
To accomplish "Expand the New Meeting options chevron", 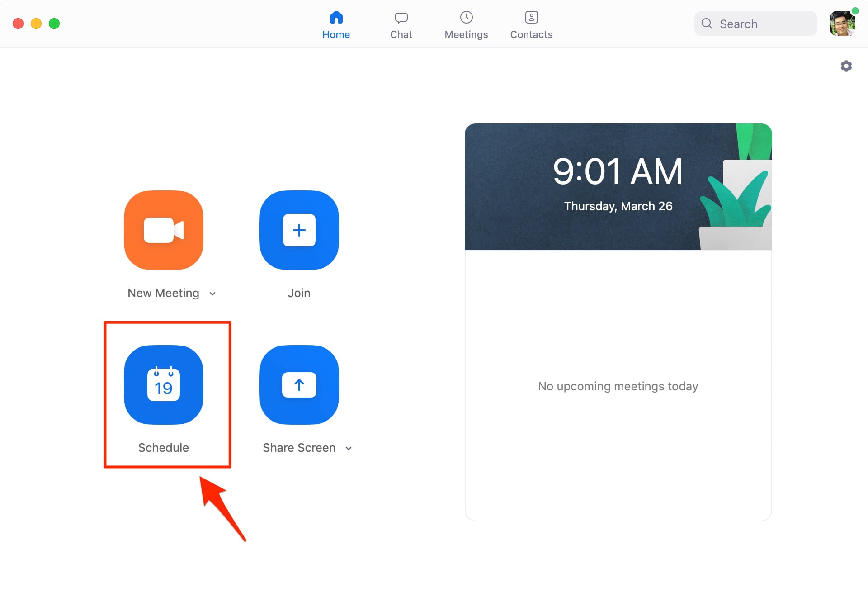I will click(212, 293).
